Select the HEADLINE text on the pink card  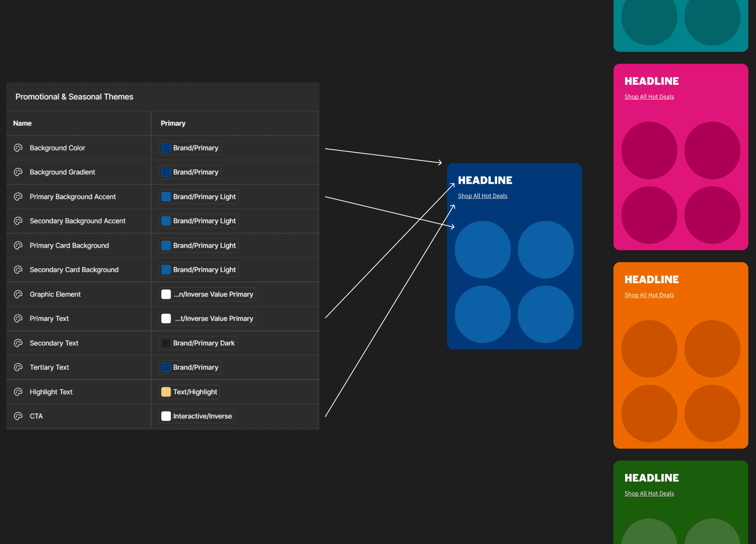click(x=652, y=81)
